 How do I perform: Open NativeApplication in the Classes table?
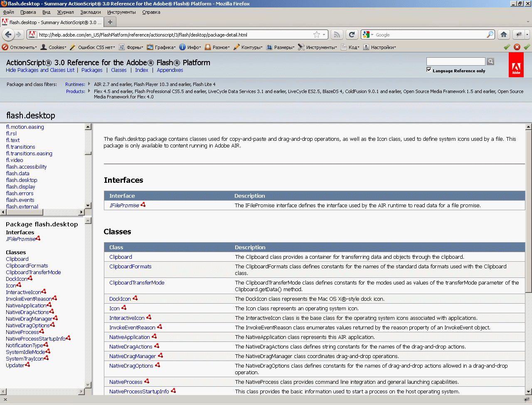[130, 337]
